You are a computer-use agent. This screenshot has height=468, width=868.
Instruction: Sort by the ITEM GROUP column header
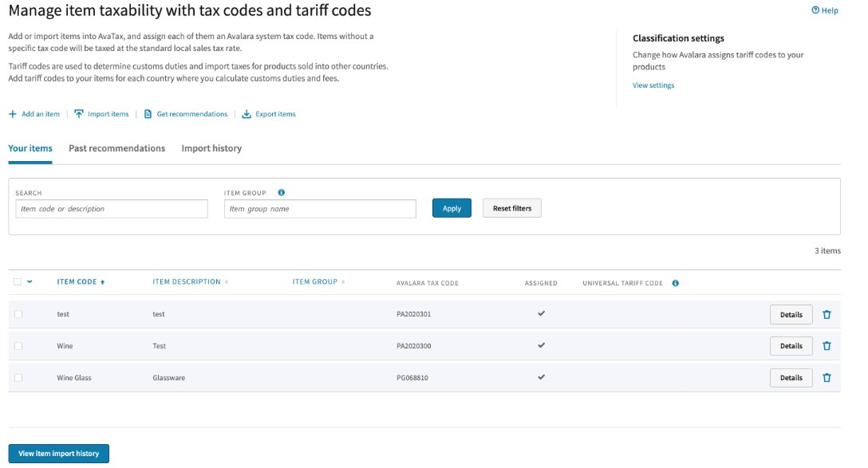tap(315, 281)
